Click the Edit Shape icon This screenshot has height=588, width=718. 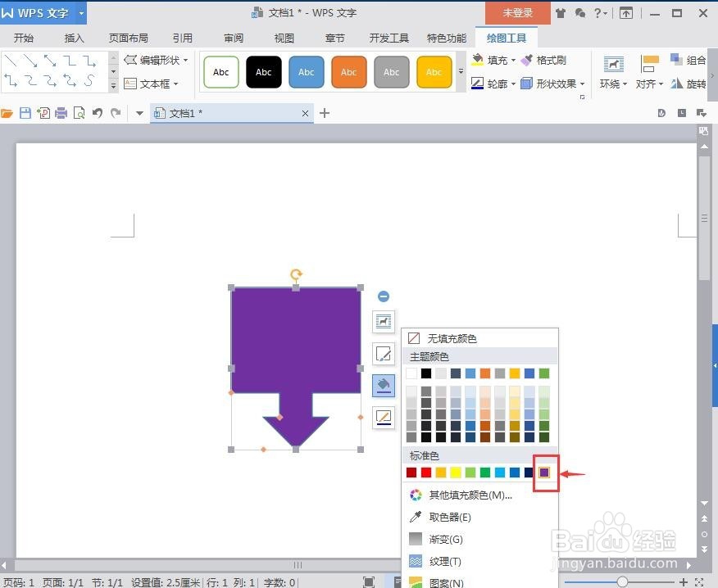(x=130, y=60)
